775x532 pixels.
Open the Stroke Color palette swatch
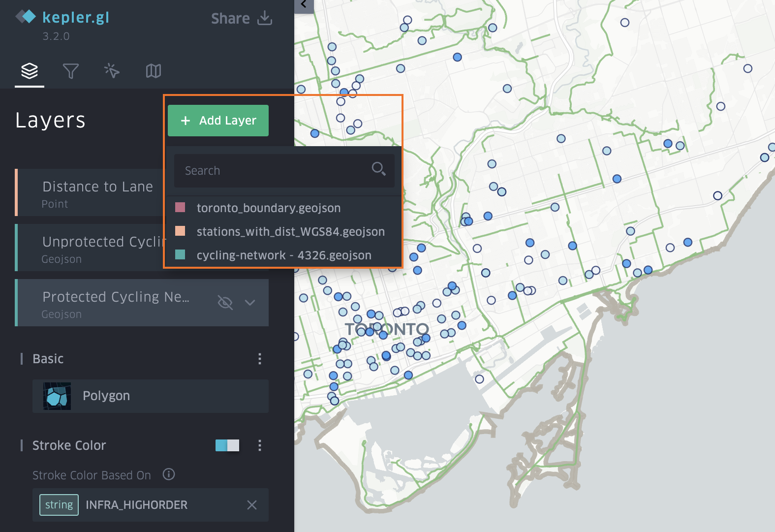pos(227,445)
